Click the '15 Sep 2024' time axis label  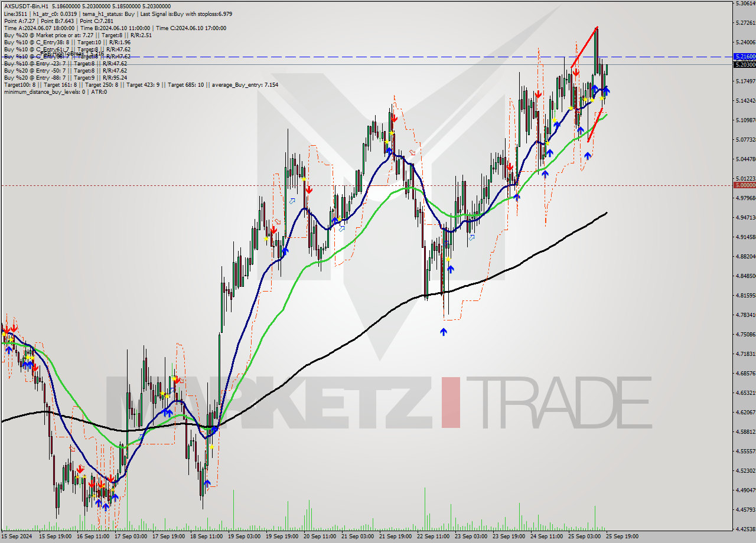point(17,536)
